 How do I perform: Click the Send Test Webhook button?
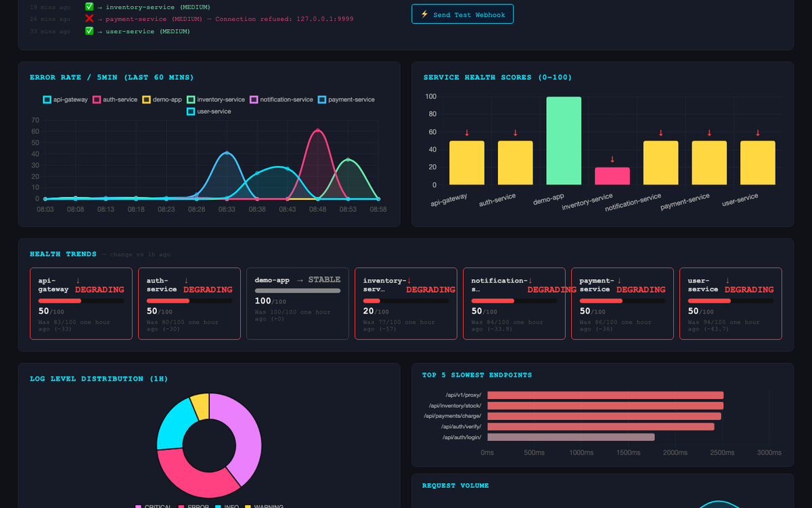[462, 14]
